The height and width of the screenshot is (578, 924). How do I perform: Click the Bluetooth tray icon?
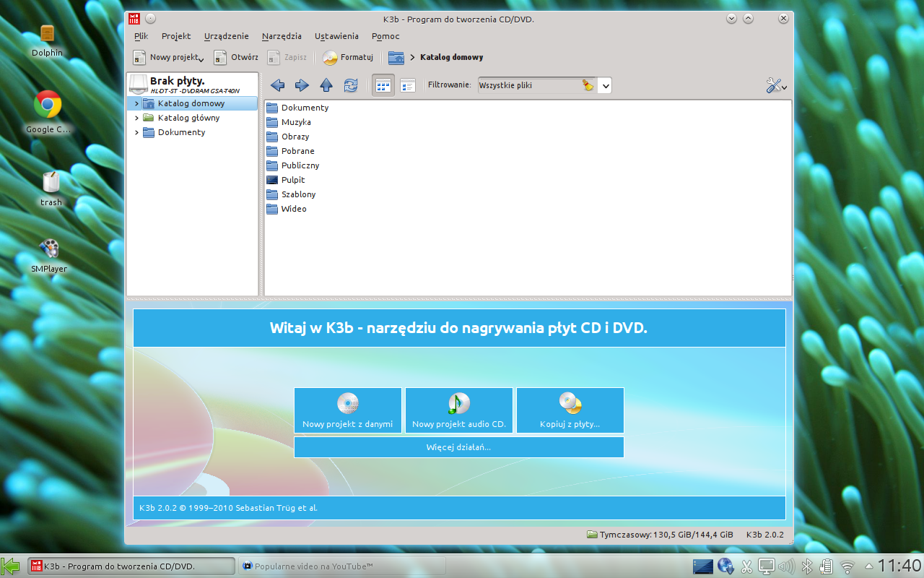[x=808, y=566]
